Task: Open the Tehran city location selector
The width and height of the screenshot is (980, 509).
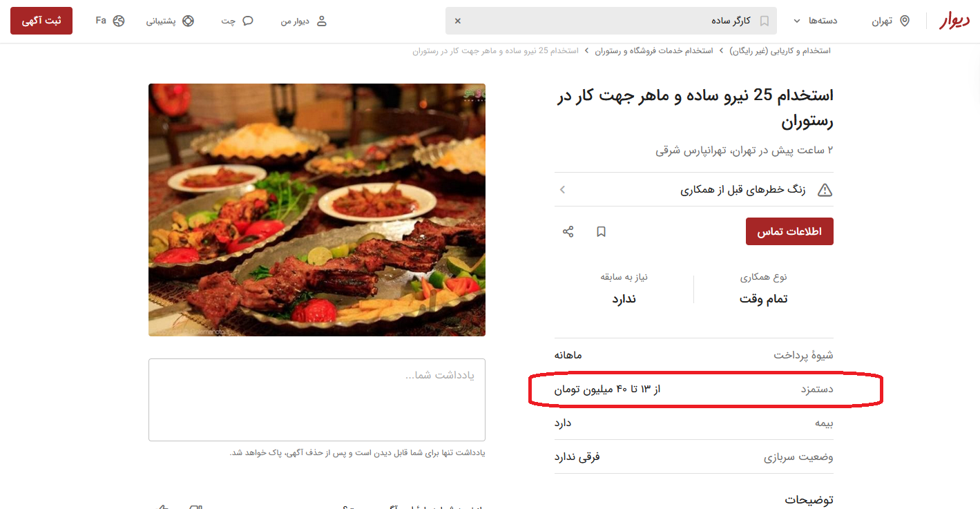Action: (891, 21)
